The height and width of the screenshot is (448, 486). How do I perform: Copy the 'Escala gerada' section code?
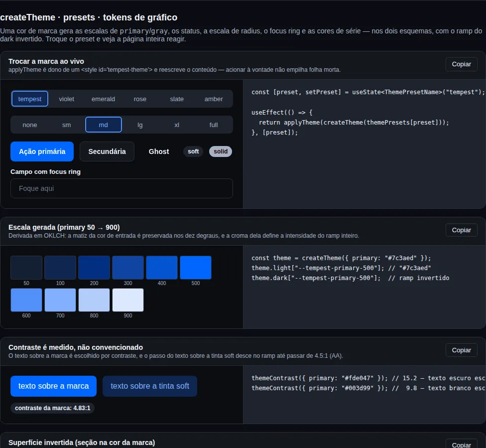(461, 230)
